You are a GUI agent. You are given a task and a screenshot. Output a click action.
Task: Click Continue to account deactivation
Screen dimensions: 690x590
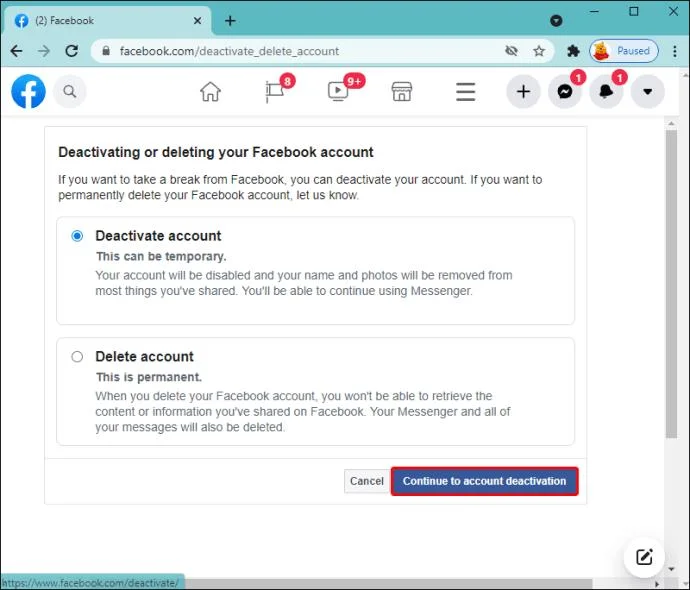pyautogui.click(x=484, y=481)
